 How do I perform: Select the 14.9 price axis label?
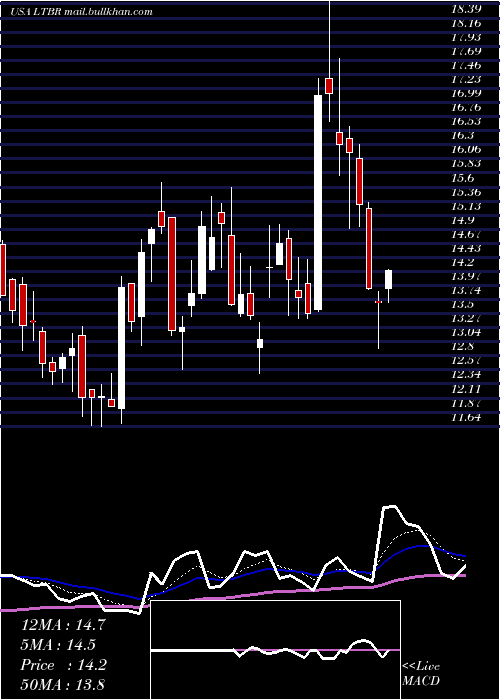[x=463, y=220]
